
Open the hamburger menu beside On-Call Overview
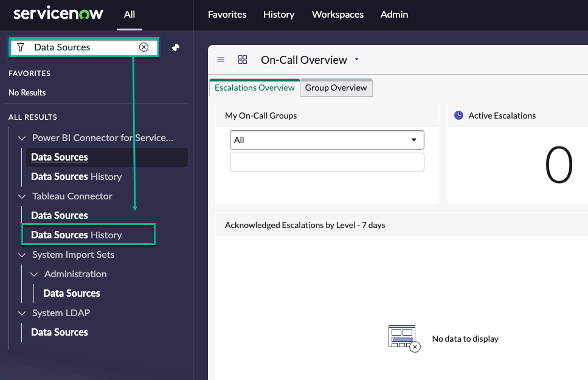click(x=221, y=60)
